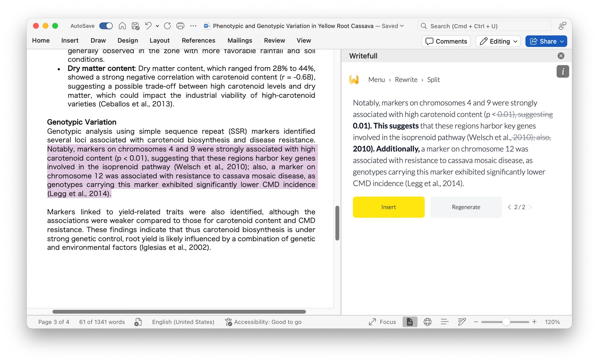The image size is (599, 364).
Task: Switch to the References ribbon tab
Action: (x=198, y=40)
